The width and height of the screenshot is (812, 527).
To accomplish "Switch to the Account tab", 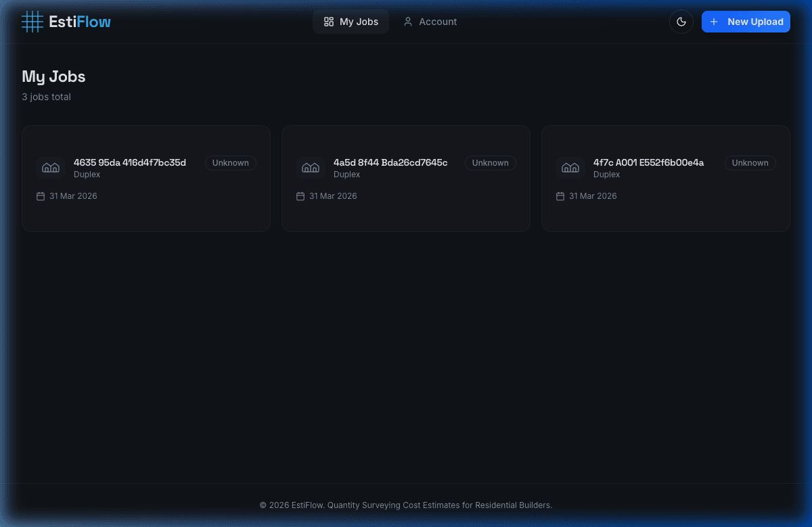I will tap(430, 22).
